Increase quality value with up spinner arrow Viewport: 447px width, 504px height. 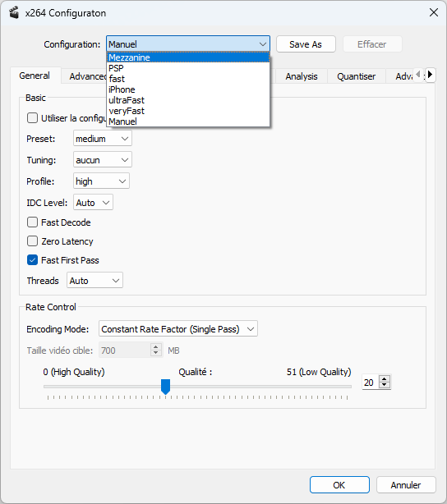tap(385, 379)
